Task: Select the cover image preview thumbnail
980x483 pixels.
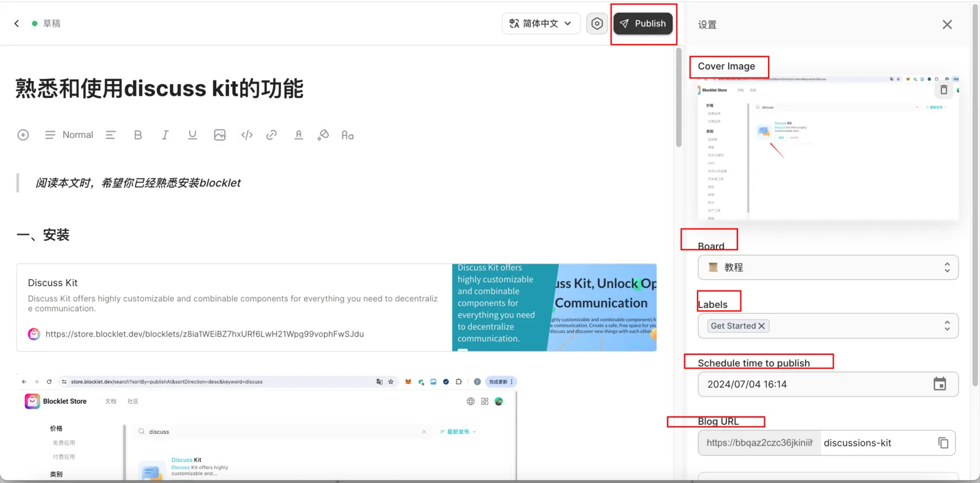Action: pos(828,148)
